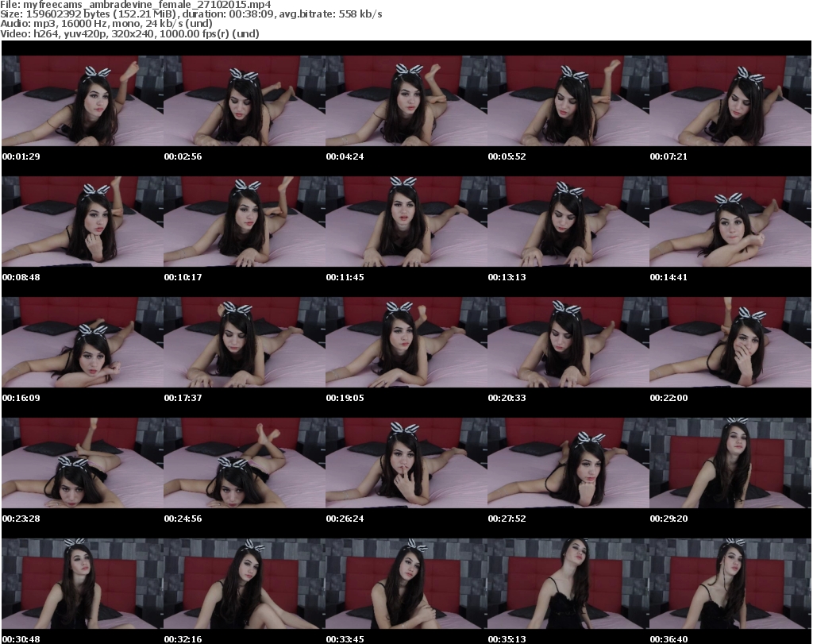Open the thumbnail at 00:10:17
The height and width of the screenshot is (644, 813).
pos(245,222)
